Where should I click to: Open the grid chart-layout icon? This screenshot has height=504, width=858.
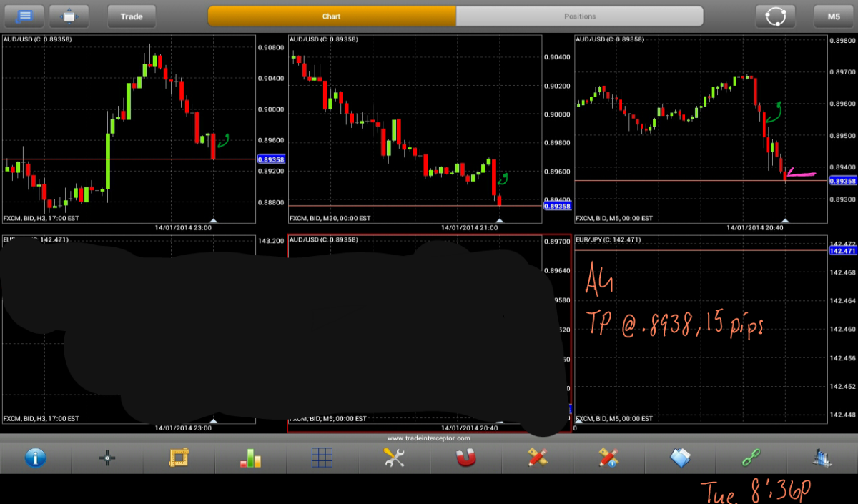click(x=322, y=458)
